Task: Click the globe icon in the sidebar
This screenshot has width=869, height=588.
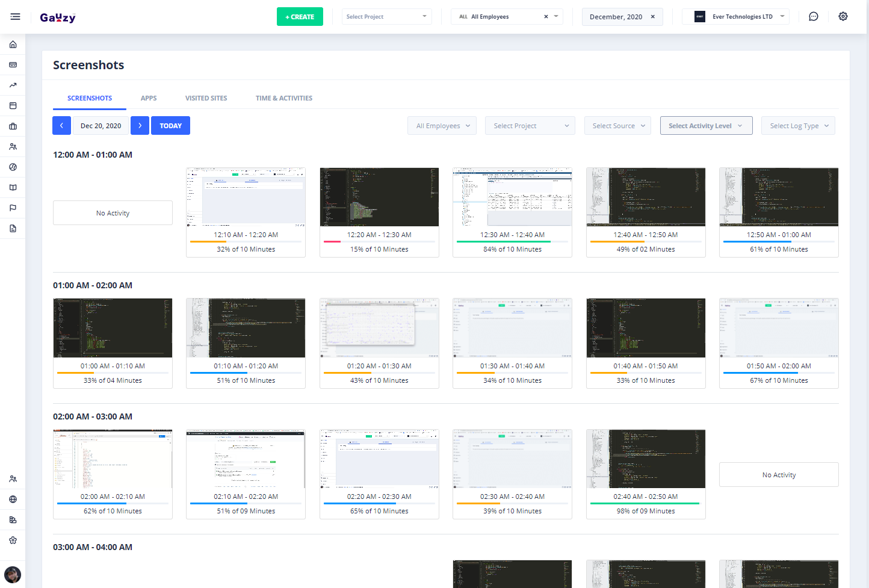Action: point(13,500)
